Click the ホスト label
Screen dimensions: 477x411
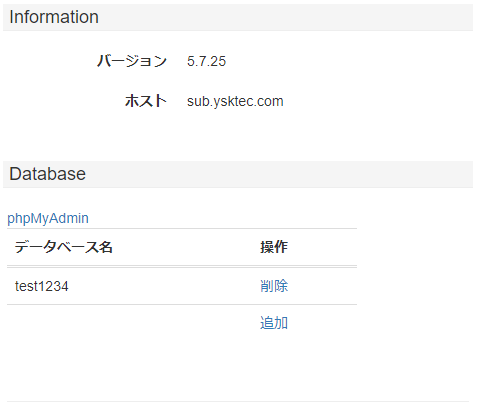click(x=146, y=101)
